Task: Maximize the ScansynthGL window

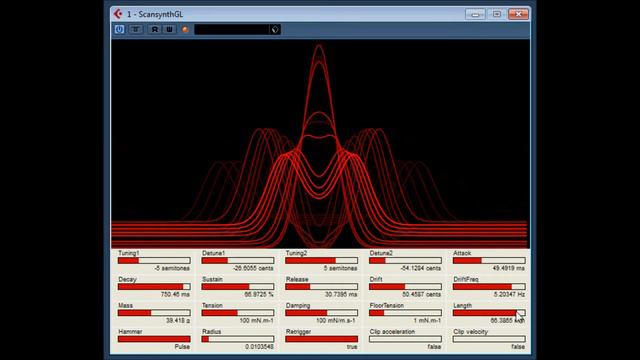Action: 497,14
